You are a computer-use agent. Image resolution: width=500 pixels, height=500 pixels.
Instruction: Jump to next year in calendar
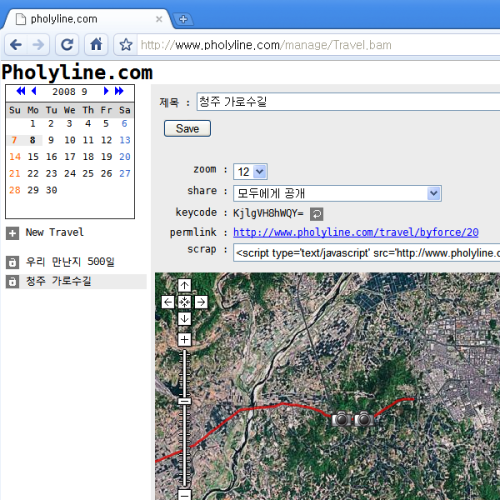coord(119,91)
